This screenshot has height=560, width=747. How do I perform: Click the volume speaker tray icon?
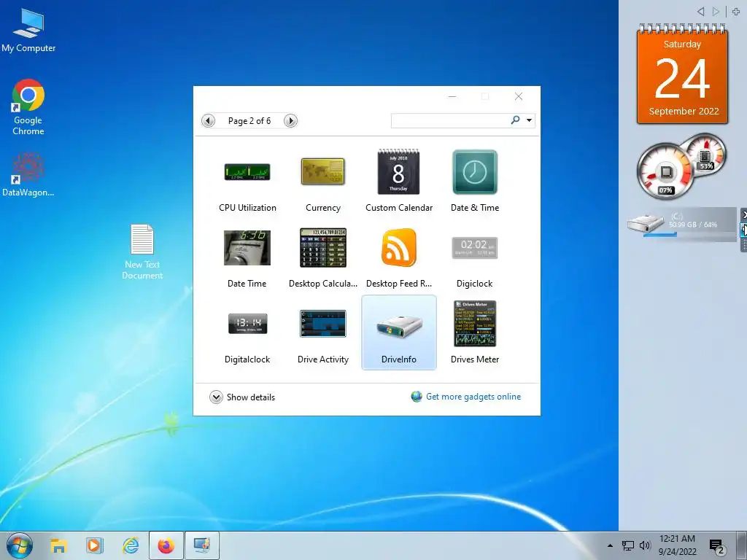[x=645, y=545]
